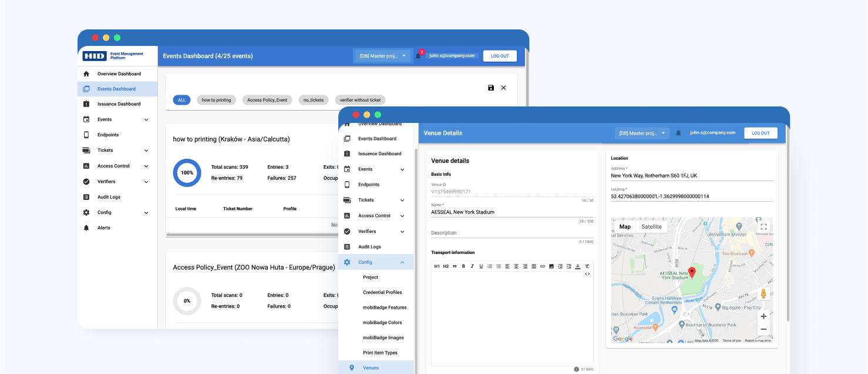Click the map fullscreen icon
This screenshot has height=374, width=868.
click(763, 226)
